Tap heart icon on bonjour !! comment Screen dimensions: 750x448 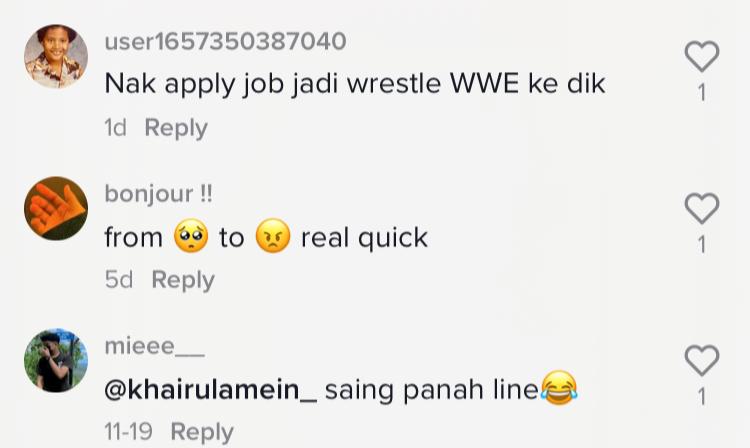click(702, 208)
